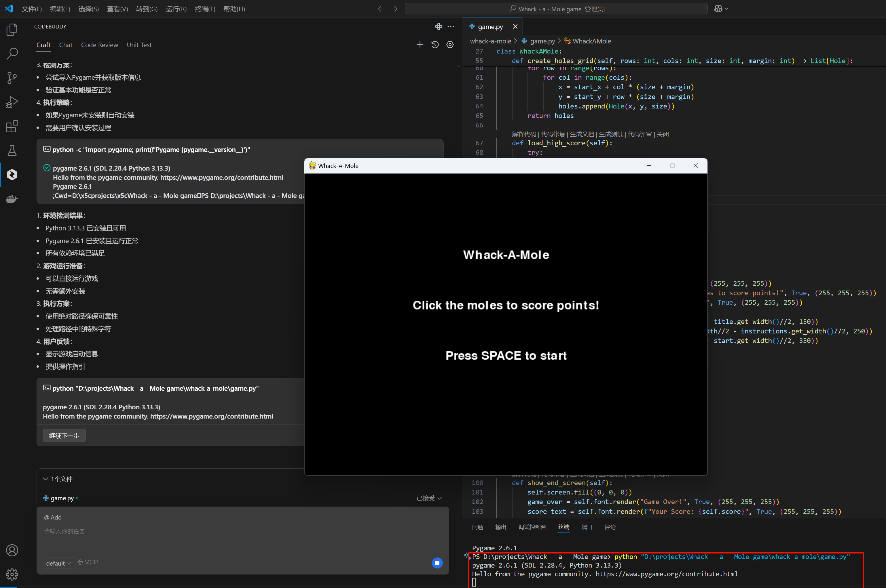Start a new CodeBuddy chat with plus

(x=420, y=45)
